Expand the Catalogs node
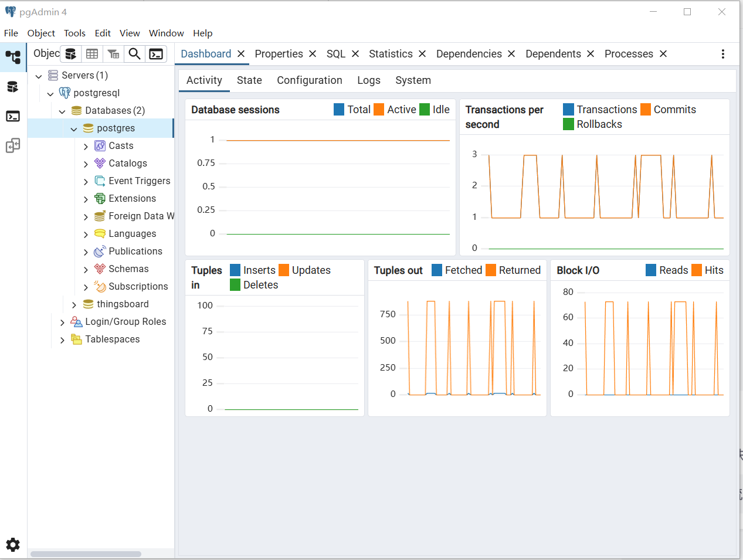 [86, 164]
